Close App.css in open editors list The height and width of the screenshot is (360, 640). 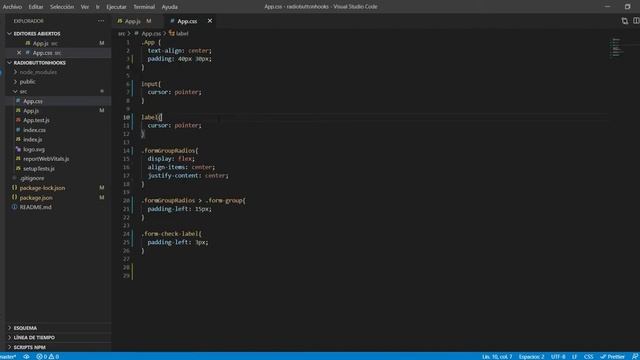coord(19,53)
